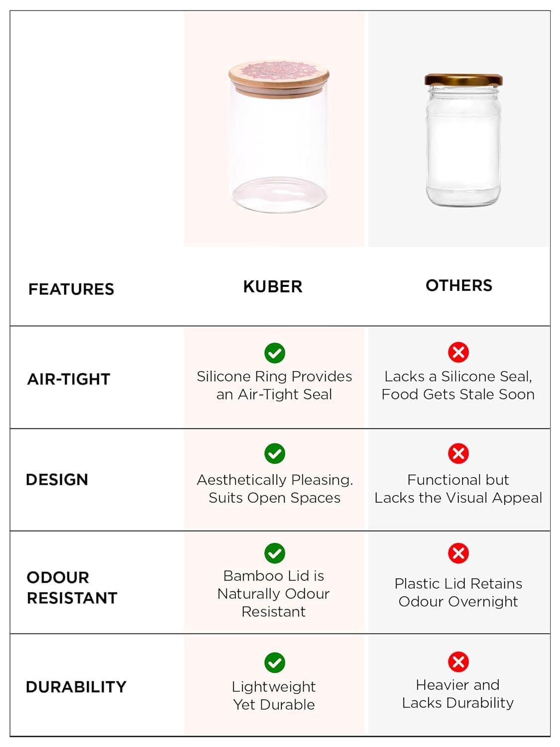The height and width of the screenshot is (747, 560).
Task: Click "Plastic Lid Retains Odour Overnight" text
Action: [458, 593]
